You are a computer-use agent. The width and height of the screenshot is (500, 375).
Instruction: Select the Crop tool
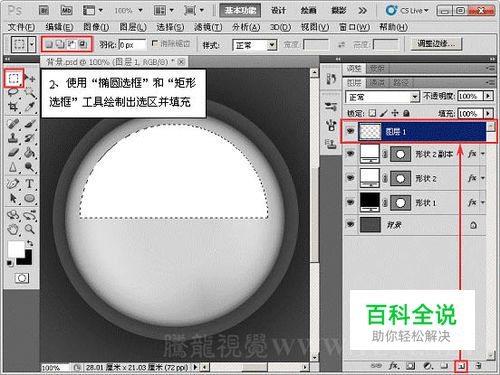click(x=13, y=107)
